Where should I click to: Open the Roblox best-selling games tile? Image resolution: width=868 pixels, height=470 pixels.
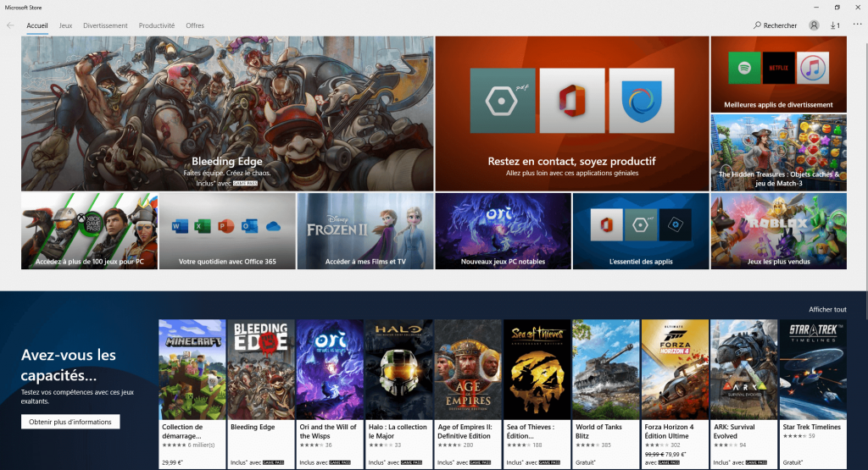778,230
